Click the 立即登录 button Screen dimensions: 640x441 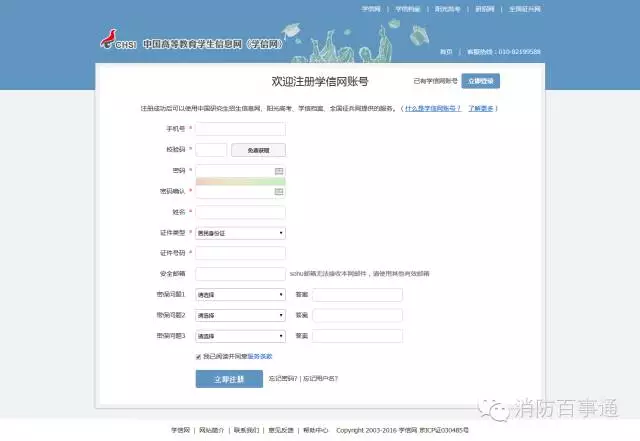[480, 81]
